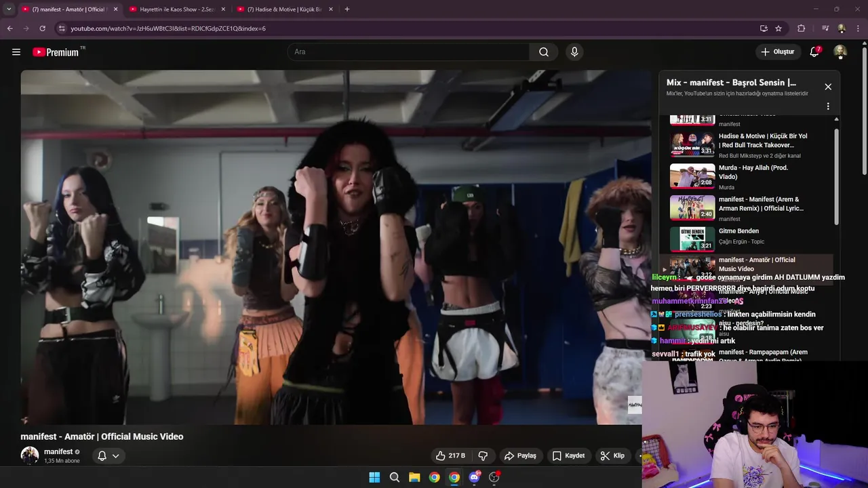Viewport: 868px width, 488px height.
Task: Open YouTube notifications bell
Action: 814,52
